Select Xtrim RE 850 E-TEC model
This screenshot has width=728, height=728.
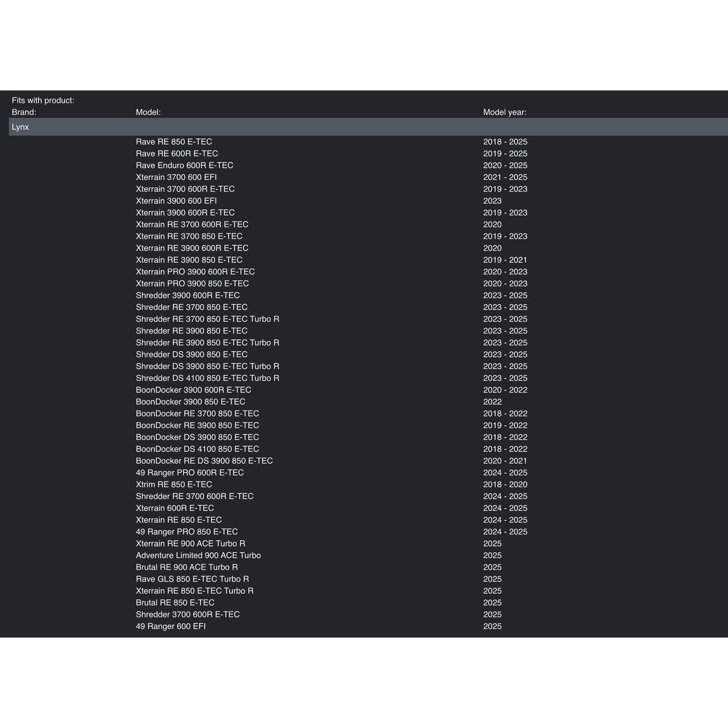tap(174, 484)
